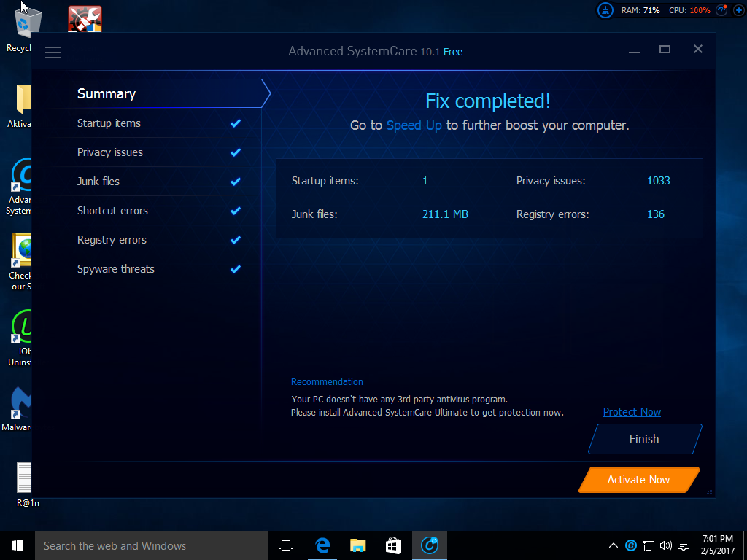Viewport: 747px width, 560px height.
Task: Open the Registry errors category
Action: tap(158, 240)
